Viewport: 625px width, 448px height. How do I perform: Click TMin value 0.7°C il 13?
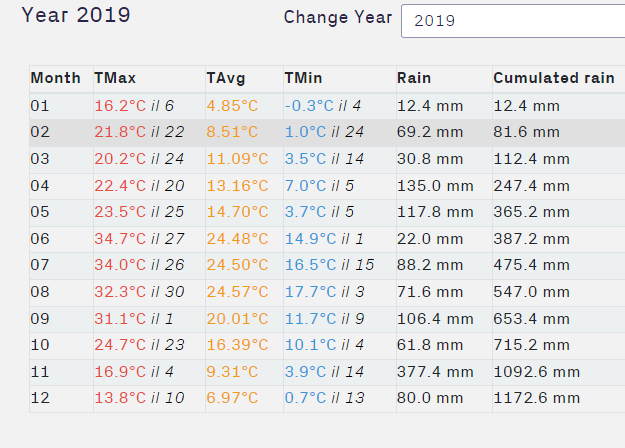click(325, 398)
